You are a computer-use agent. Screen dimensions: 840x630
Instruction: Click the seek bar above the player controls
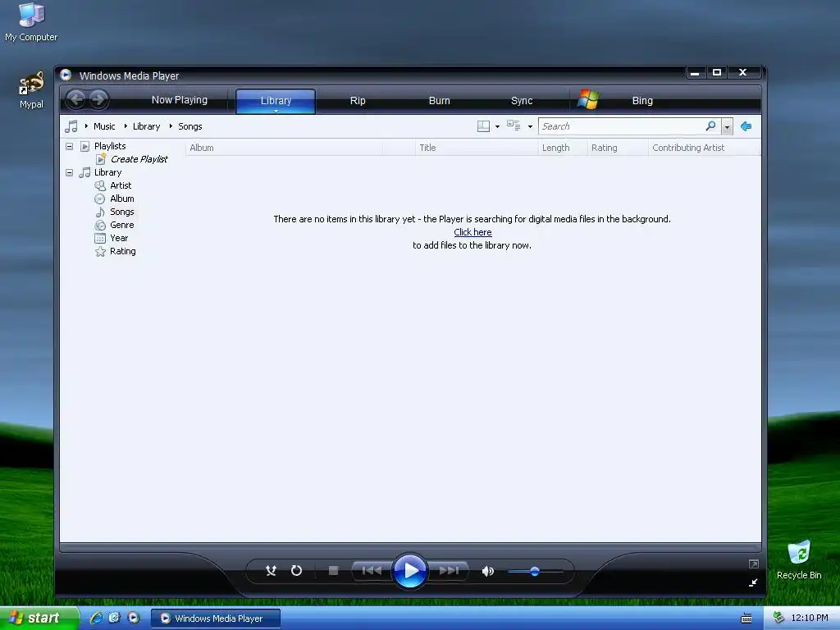(410, 548)
